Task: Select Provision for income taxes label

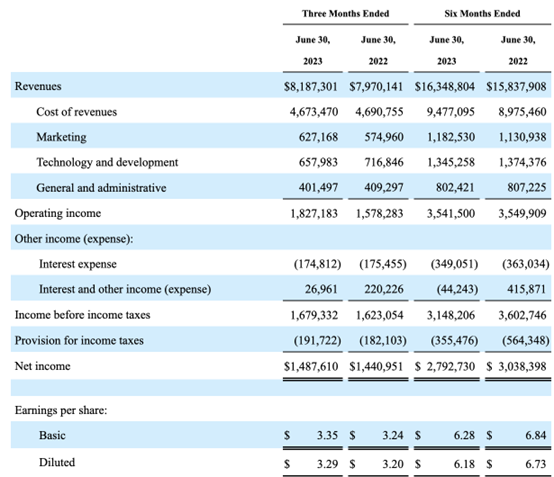Action: 79,340
